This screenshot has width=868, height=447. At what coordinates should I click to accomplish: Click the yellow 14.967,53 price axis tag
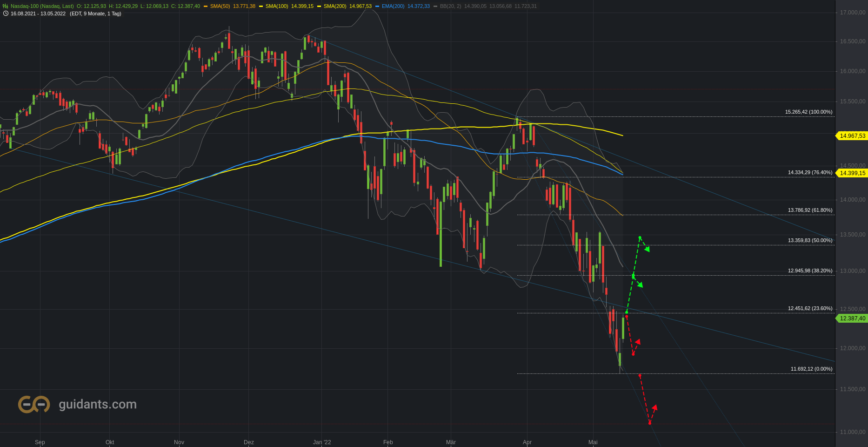pyautogui.click(x=851, y=136)
